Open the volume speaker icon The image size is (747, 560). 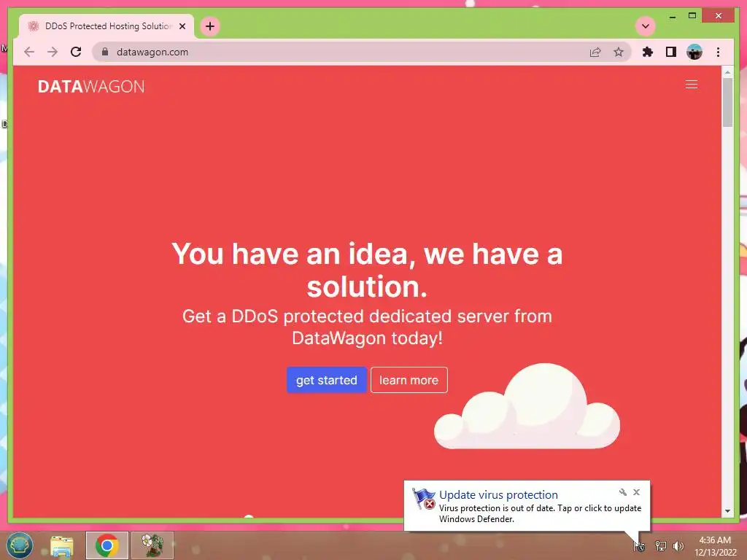tap(678, 545)
